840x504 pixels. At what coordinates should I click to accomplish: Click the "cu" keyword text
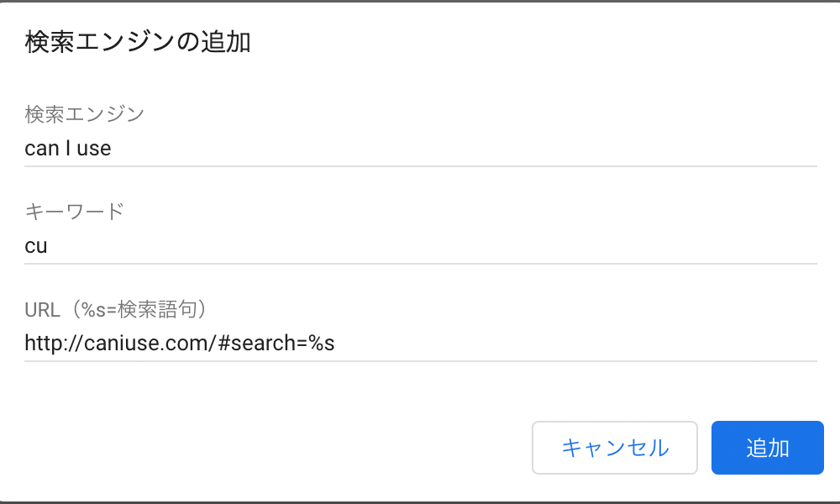pos(36,246)
